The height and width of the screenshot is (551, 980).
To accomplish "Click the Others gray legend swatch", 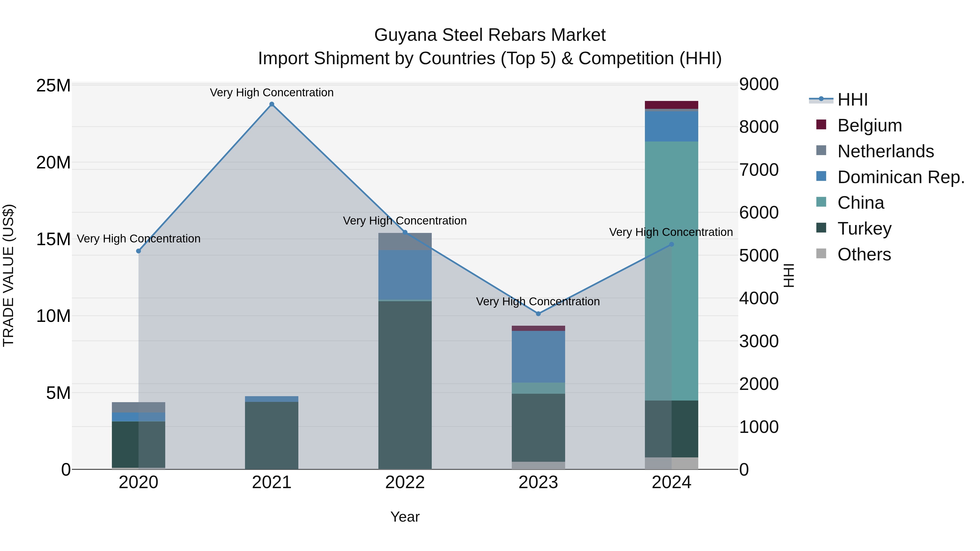I will pyautogui.click(x=821, y=253).
